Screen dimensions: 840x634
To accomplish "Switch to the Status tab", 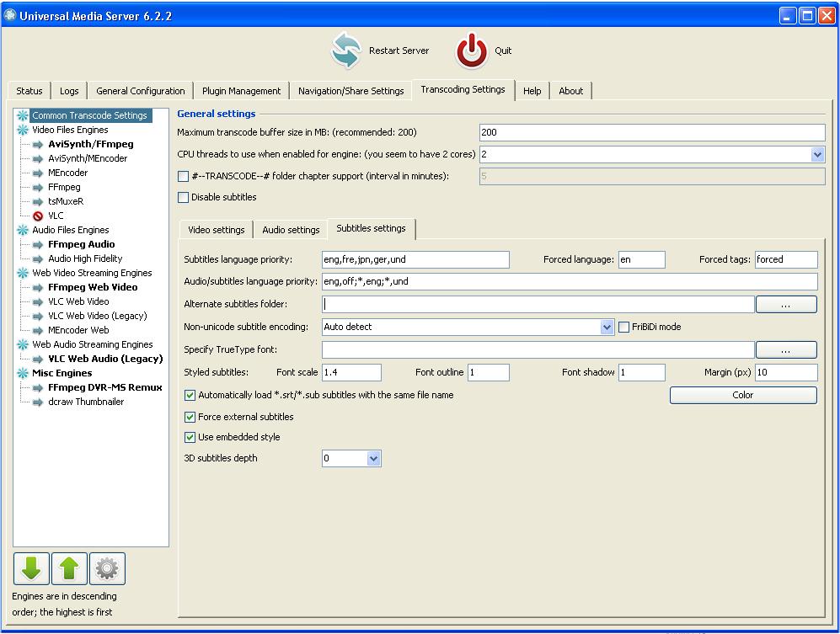I will [29, 91].
